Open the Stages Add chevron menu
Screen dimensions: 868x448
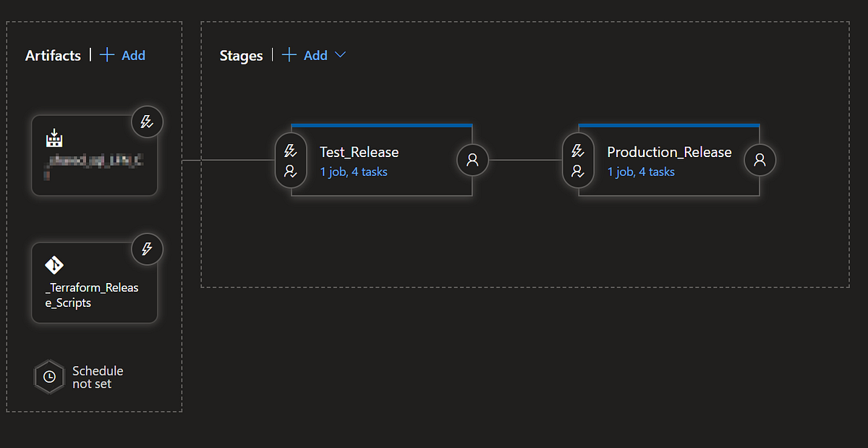click(340, 55)
